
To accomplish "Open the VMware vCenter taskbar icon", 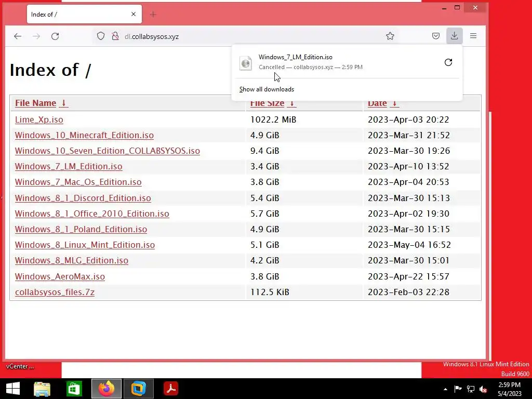I will [138, 389].
